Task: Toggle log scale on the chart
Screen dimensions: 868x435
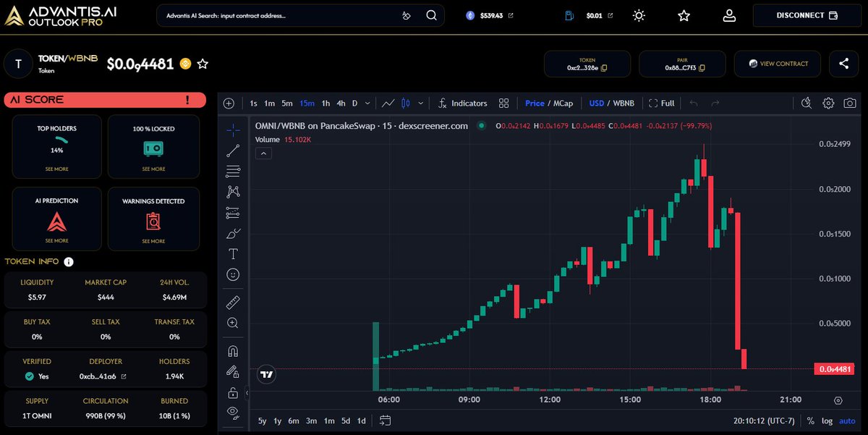Action: (x=827, y=421)
